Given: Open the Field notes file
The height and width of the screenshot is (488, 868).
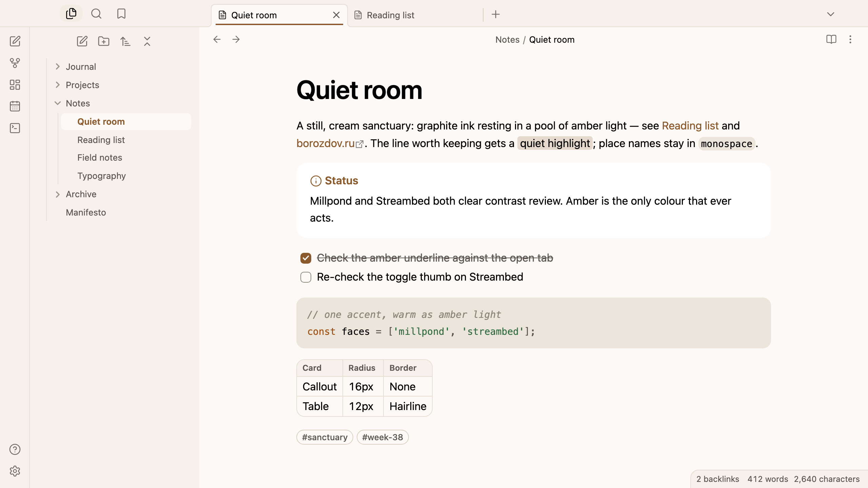Looking at the screenshot, I should click(x=126, y=158).
